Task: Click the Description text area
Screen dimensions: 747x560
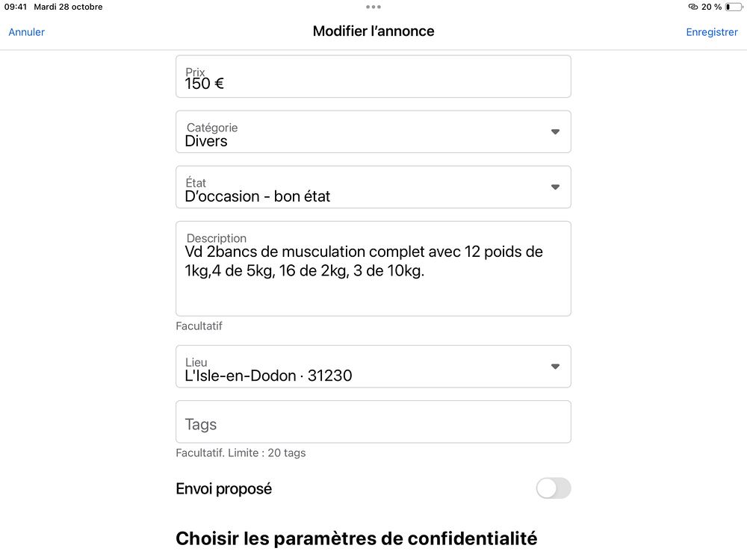Action: 373,269
